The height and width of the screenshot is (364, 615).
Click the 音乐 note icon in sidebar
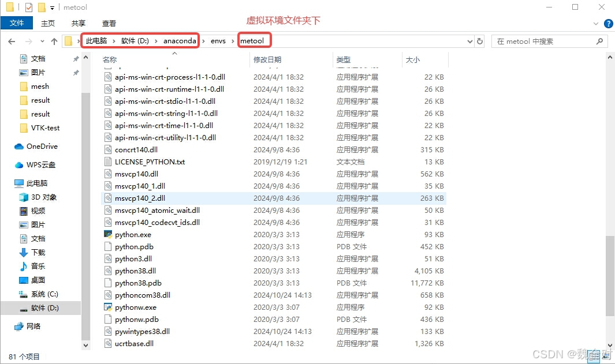(x=24, y=266)
